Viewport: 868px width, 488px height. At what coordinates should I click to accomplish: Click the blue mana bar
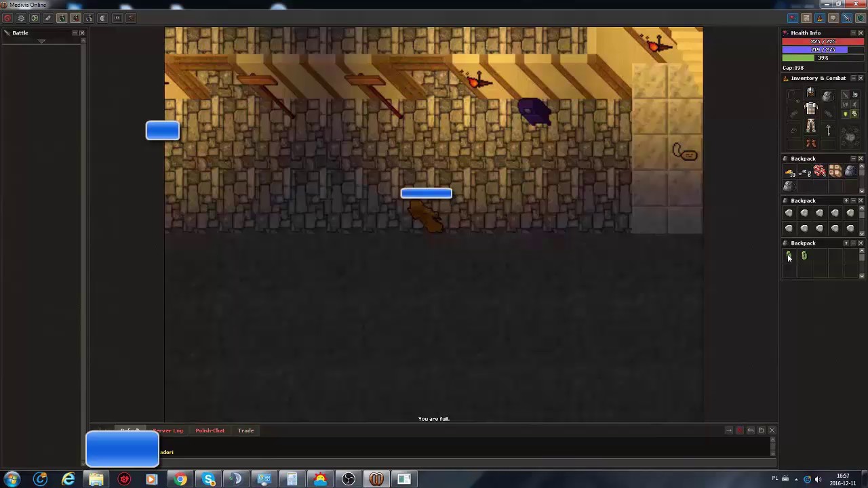pyautogui.click(x=823, y=50)
